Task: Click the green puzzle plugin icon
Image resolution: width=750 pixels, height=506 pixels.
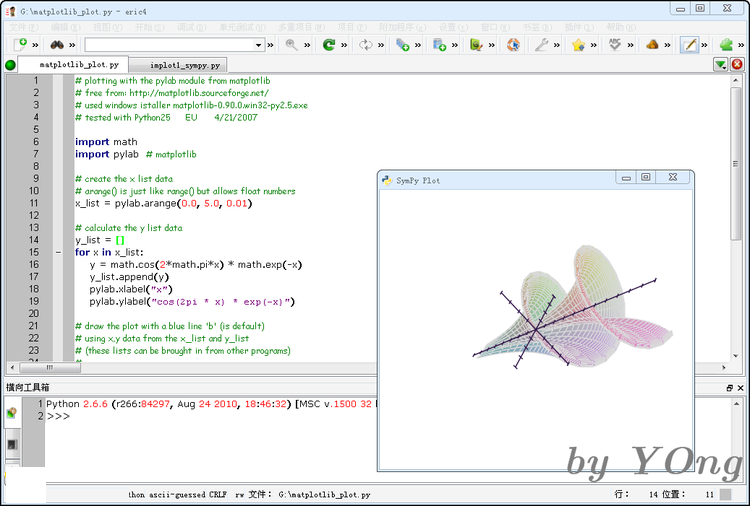Action: click(x=726, y=44)
